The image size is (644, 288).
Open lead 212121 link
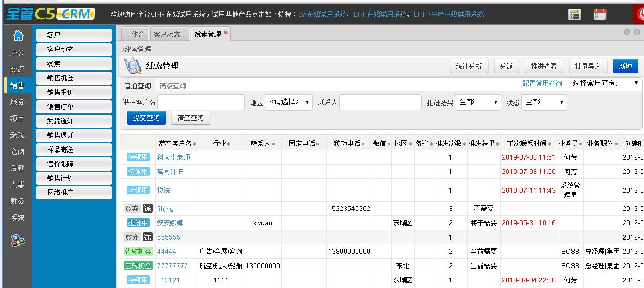(168, 280)
